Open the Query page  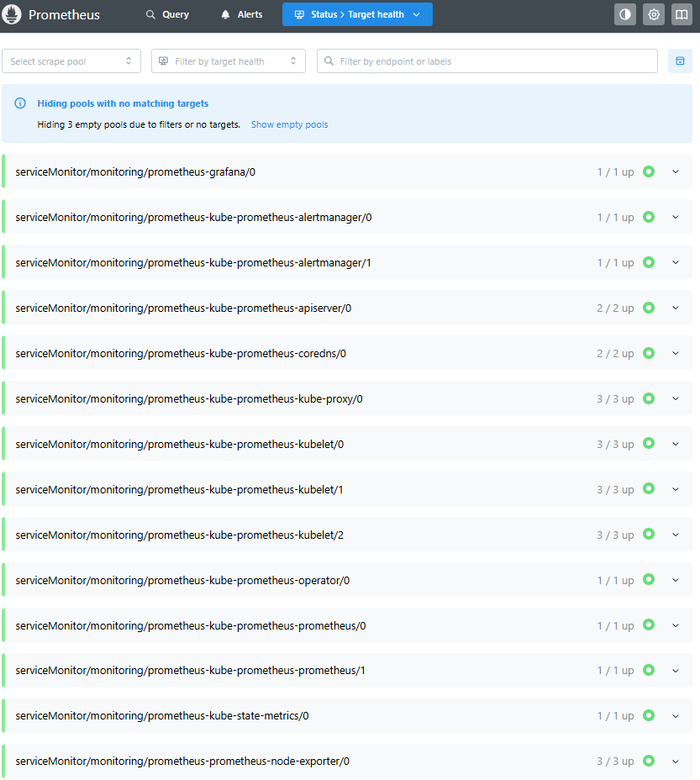point(167,14)
